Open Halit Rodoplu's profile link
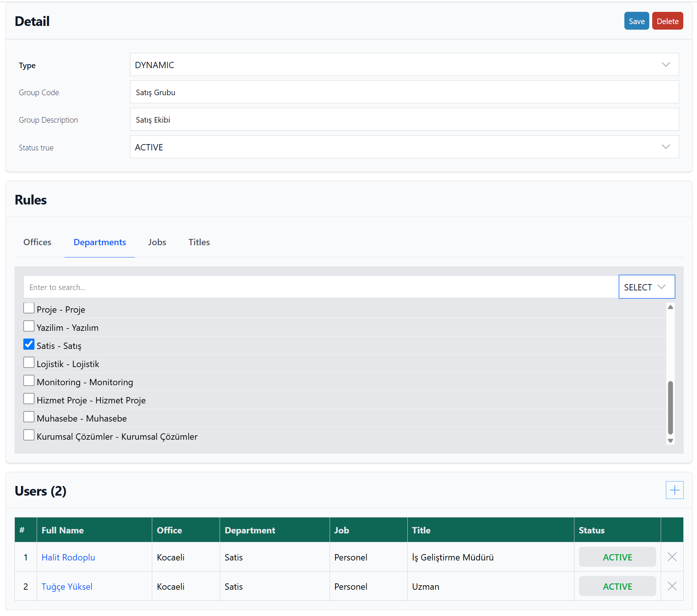 [x=68, y=557]
